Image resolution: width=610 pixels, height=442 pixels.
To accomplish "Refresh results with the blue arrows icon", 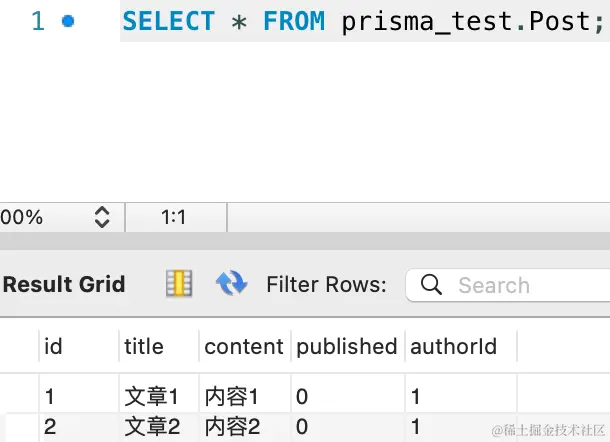I will pos(231,283).
